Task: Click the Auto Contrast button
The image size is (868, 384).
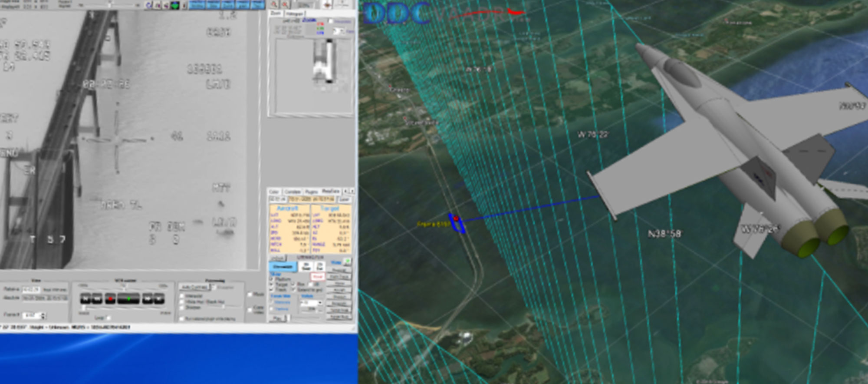Action: click(x=194, y=288)
